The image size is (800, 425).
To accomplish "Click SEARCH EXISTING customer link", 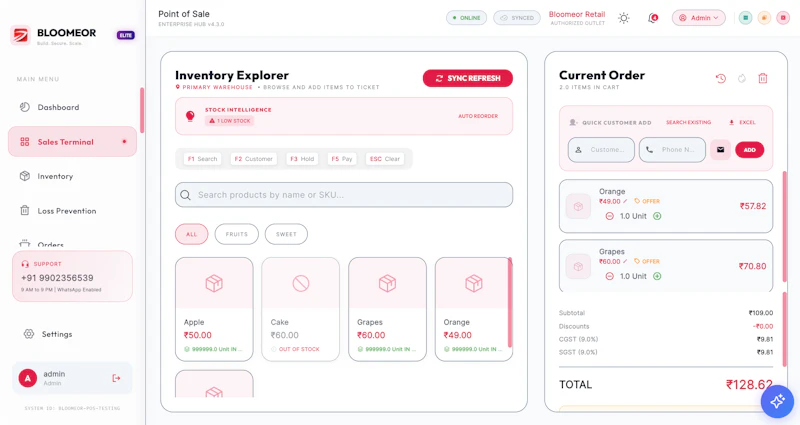I will (x=688, y=122).
